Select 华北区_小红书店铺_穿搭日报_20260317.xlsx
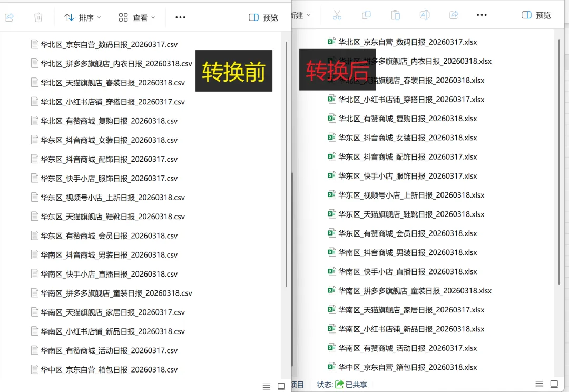 point(406,100)
